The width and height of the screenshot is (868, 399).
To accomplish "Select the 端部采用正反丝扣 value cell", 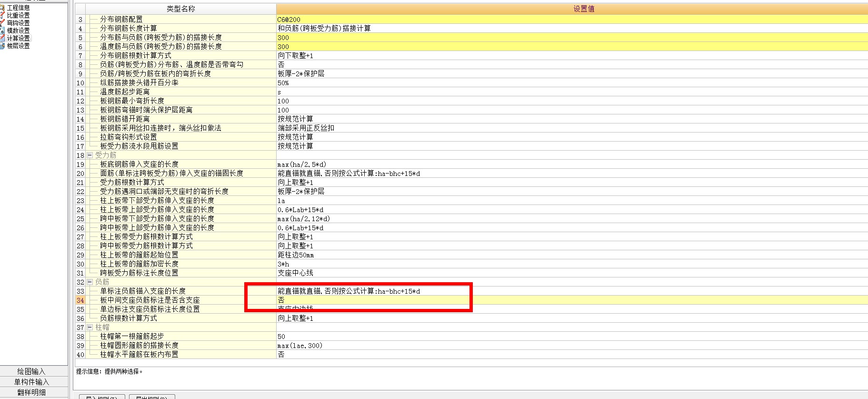I will tap(572, 128).
